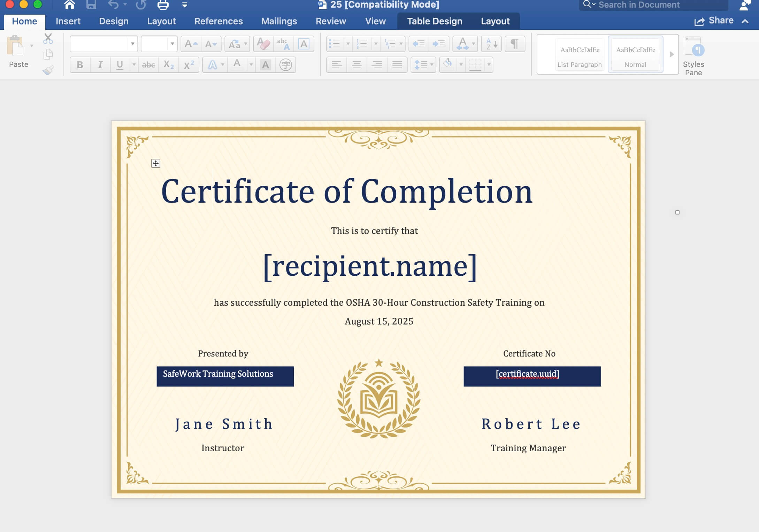Click the Format Painter brush icon

coord(48,70)
